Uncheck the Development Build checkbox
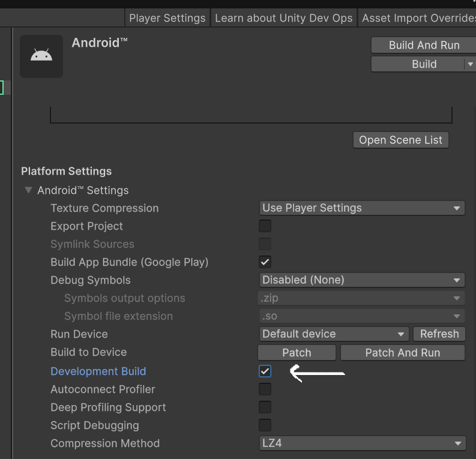The height and width of the screenshot is (459, 476). tap(265, 371)
